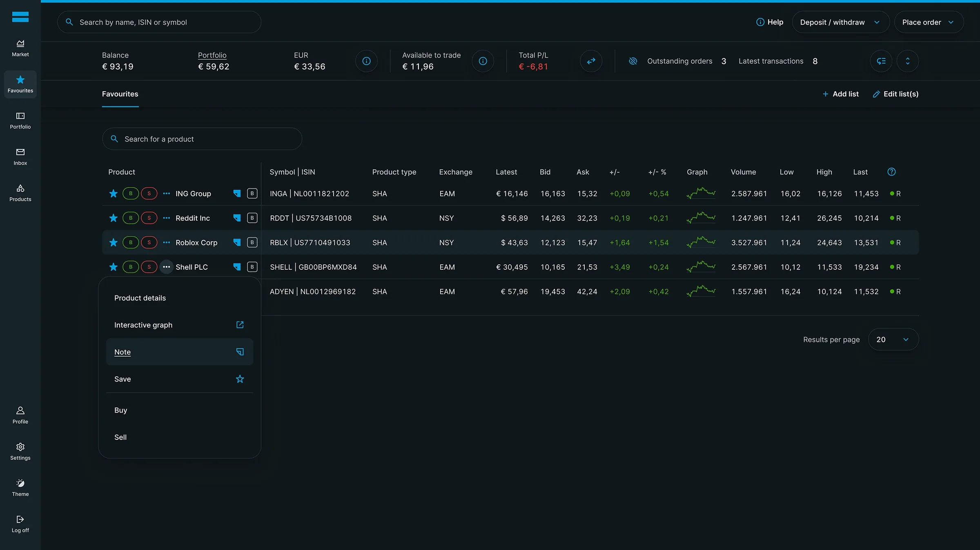Choose Interactive graph from the context menu
The width and height of the screenshot is (980, 550).
tap(180, 325)
